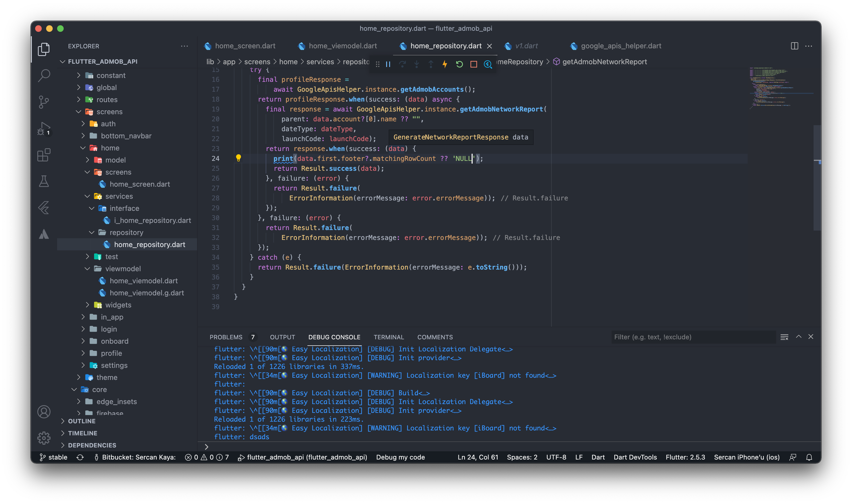Stop the debug session
Screen dimensions: 852x504
click(473, 64)
